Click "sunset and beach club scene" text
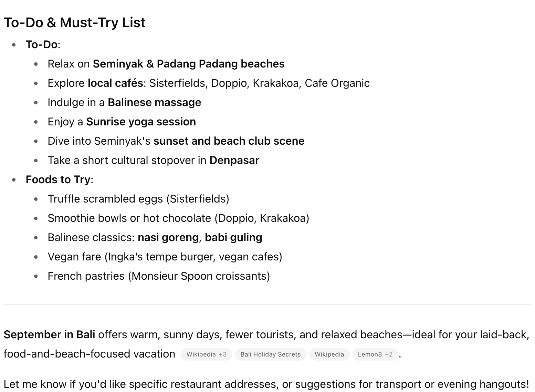535x392 pixels. point(229,141)
